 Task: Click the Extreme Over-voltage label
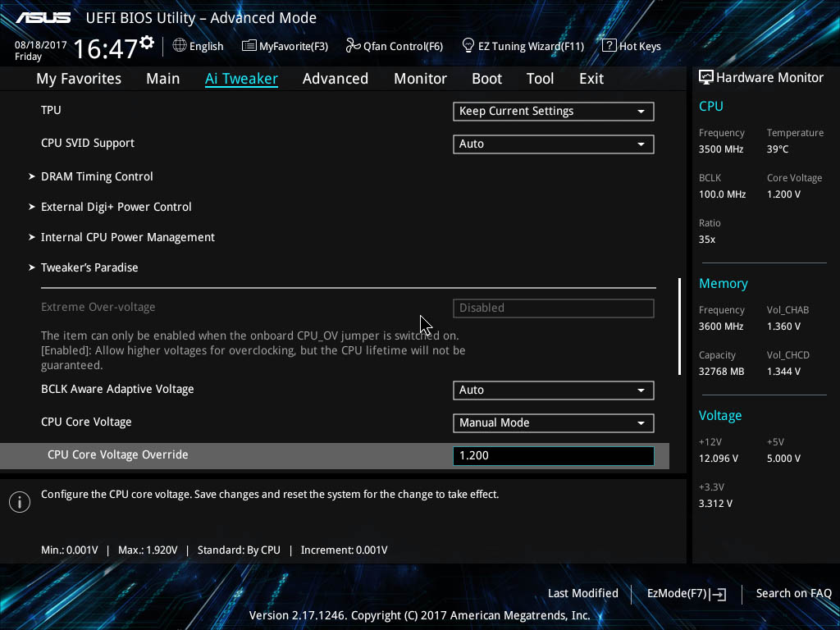click(98, 307)
